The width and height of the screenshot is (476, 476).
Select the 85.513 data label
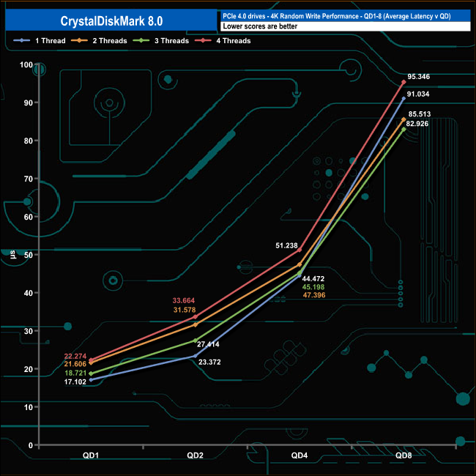(419, 114)
